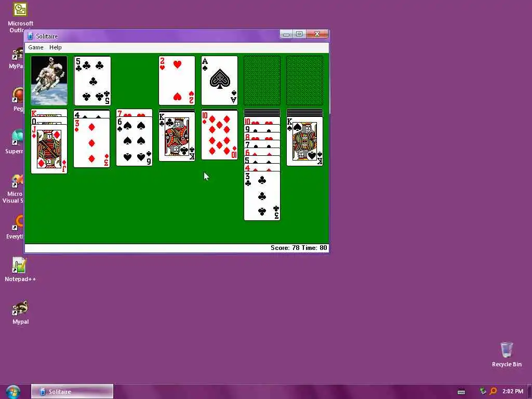The width and height of the screenshot is (532, 399).
Task: Select the 10 of diamonds card
Action: [x=220, y=135]
